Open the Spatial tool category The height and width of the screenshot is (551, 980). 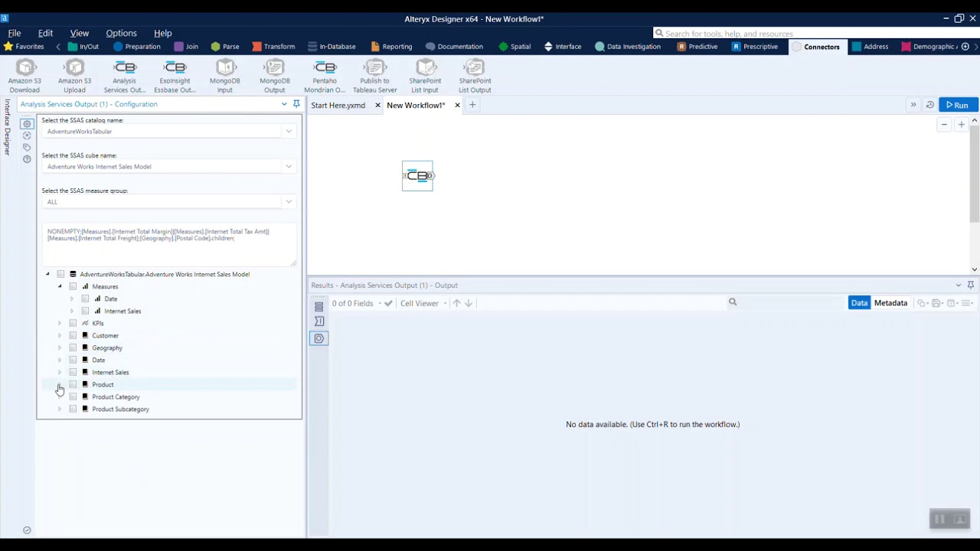[x=514, y=47]
